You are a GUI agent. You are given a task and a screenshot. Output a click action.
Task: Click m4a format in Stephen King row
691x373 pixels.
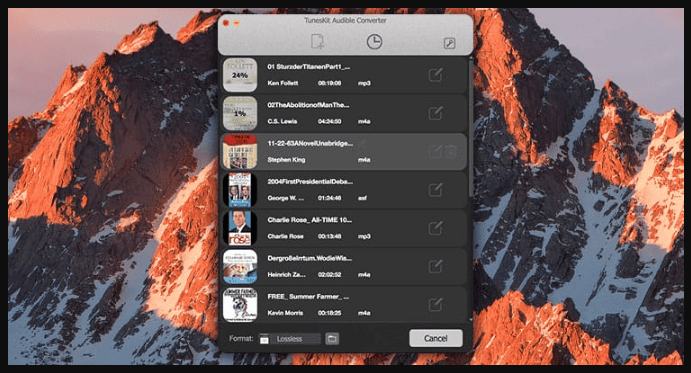click(364, 160)
